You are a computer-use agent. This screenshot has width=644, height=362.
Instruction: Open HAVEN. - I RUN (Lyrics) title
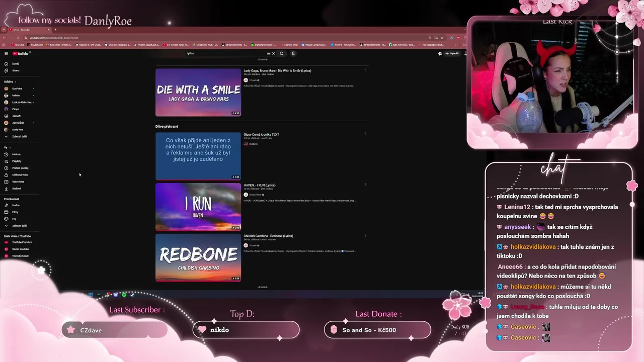click(259, 185)
